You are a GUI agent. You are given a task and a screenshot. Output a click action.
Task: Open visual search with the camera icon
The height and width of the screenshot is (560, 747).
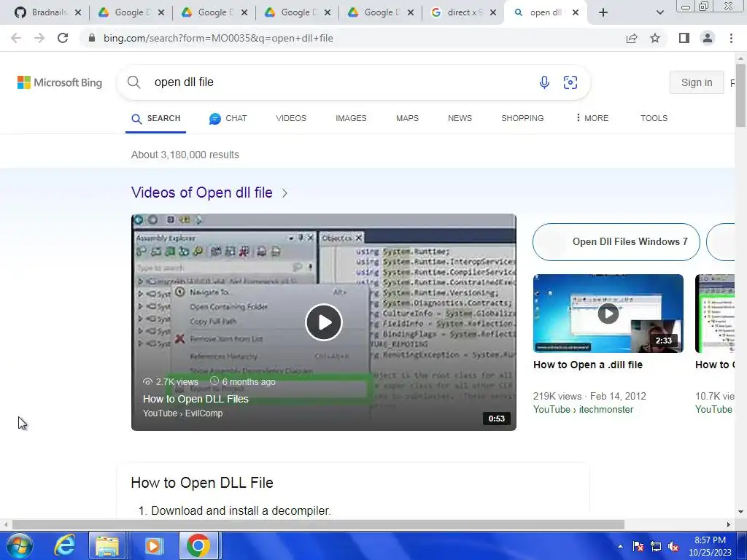[x=570, y=82]
